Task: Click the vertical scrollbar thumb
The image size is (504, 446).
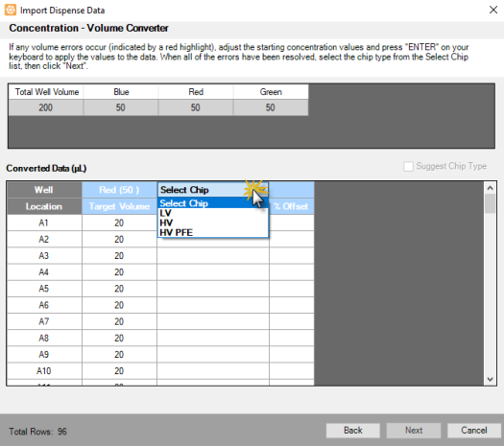Action: 490,203
